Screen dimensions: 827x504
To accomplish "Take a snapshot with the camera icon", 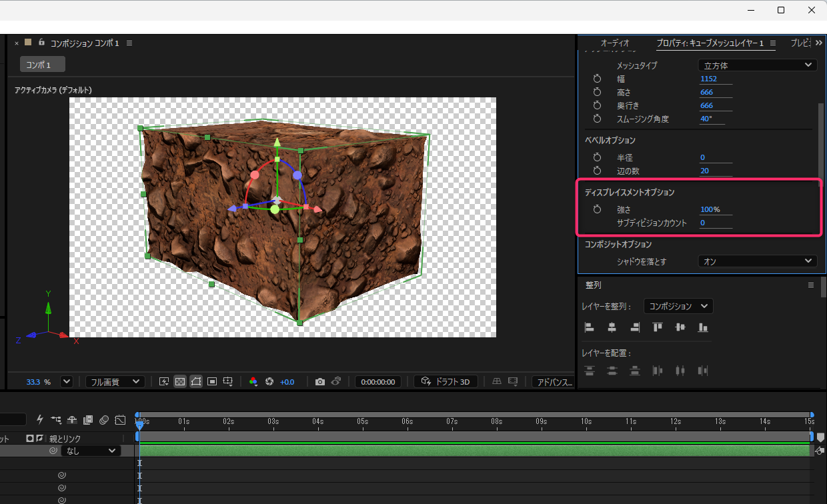I will pyautogui.click(x=320, y=381).
